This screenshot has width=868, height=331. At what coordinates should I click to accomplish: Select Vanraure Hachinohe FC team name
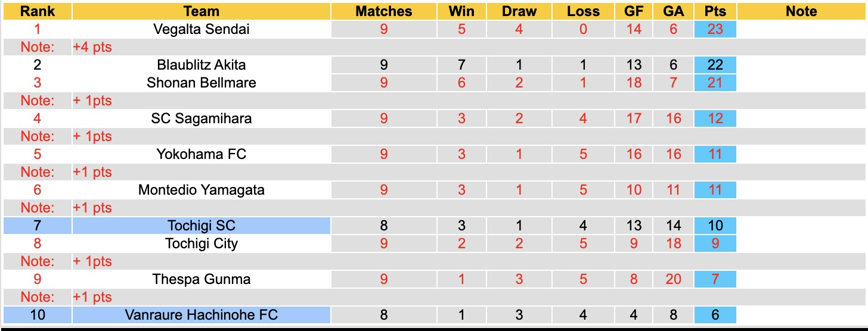pos(201,315)
